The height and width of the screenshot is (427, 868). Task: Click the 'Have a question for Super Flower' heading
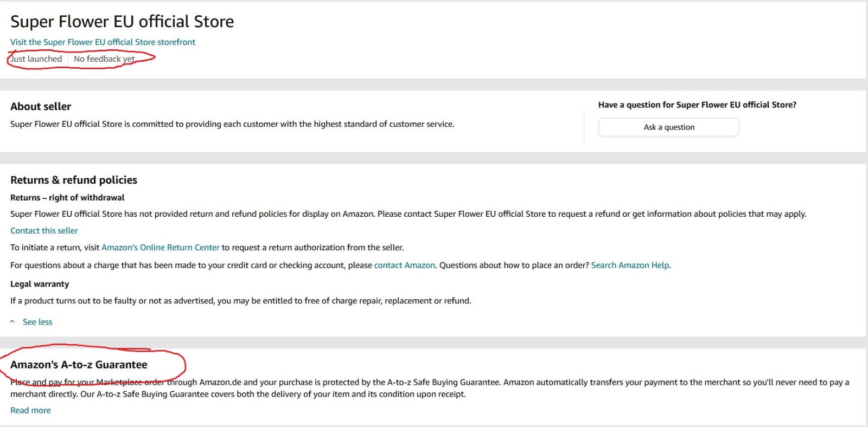tap(697, 105)
